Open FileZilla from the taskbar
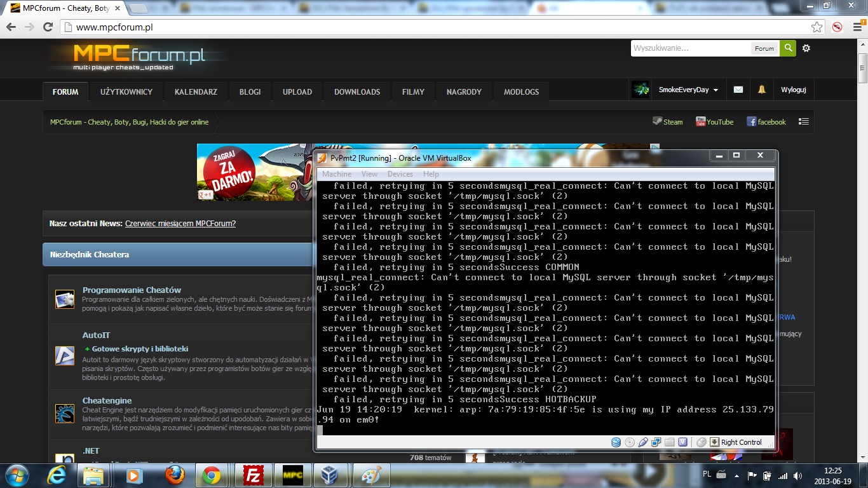 [x=254, y=475]
